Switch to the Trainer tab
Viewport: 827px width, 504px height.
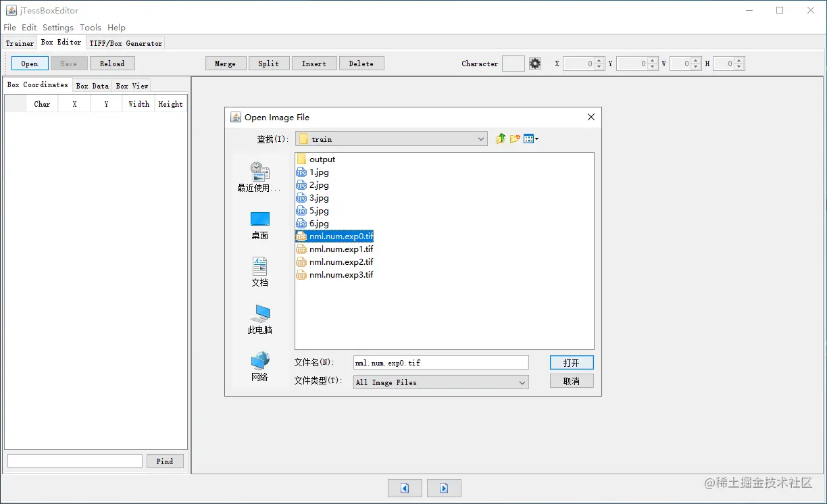[20, 43]
